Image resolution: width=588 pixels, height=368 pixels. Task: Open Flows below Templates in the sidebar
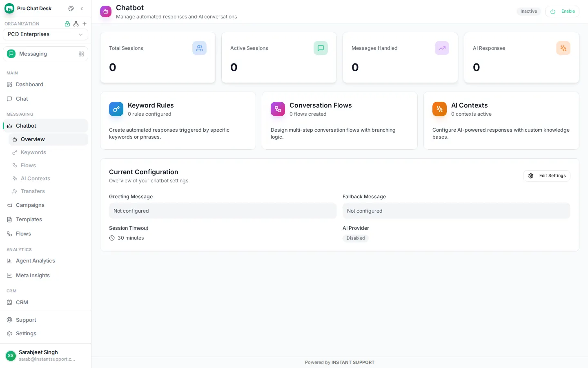point(45,234)
